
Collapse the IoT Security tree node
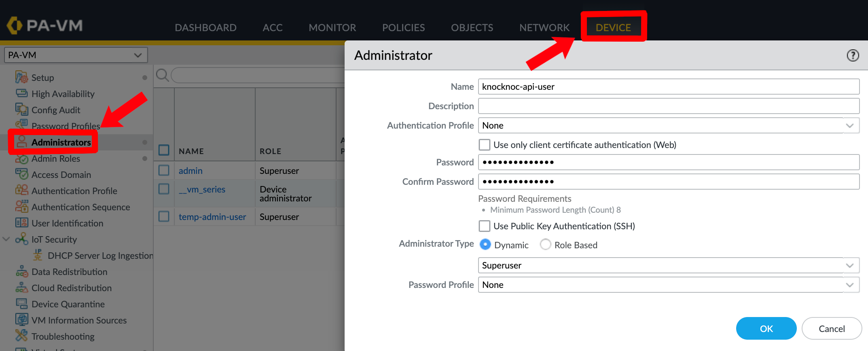[x=6, y=239]
